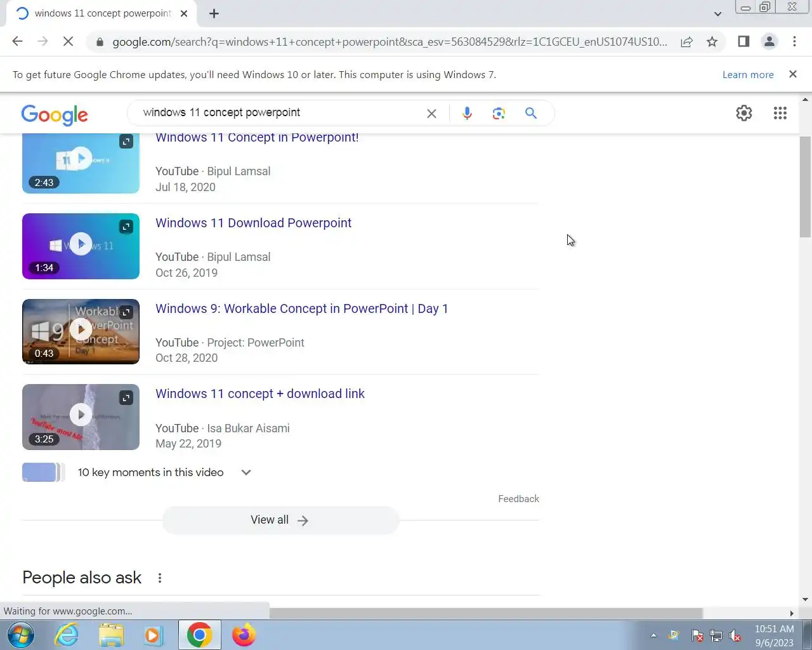Open the taskbar clock showing 10:51 AM
Viewport: 812px width, 650px height.
click(x=774, y=635)
